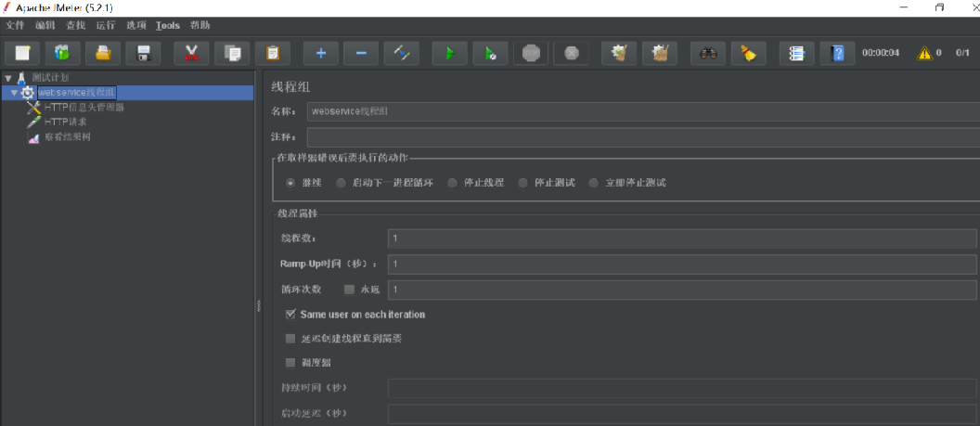Click the 名称 input field
Screen dimensions: 980x426
tap(644, 111)
